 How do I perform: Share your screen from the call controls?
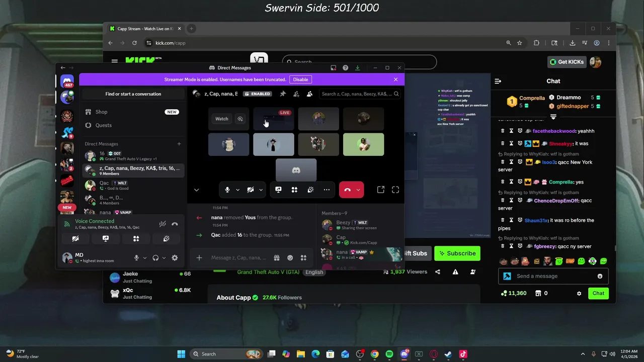tap(278, 190)
